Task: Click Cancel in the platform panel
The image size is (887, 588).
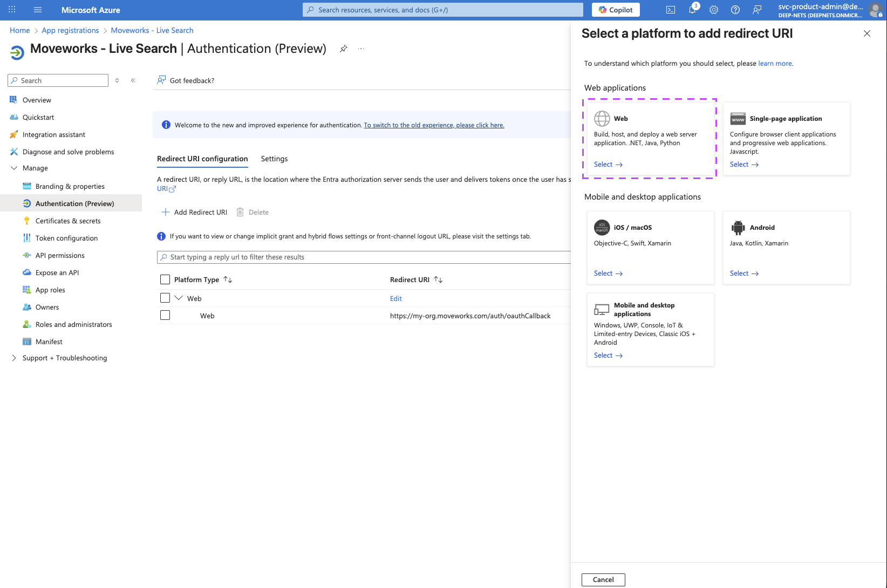Action: point(603,579)
